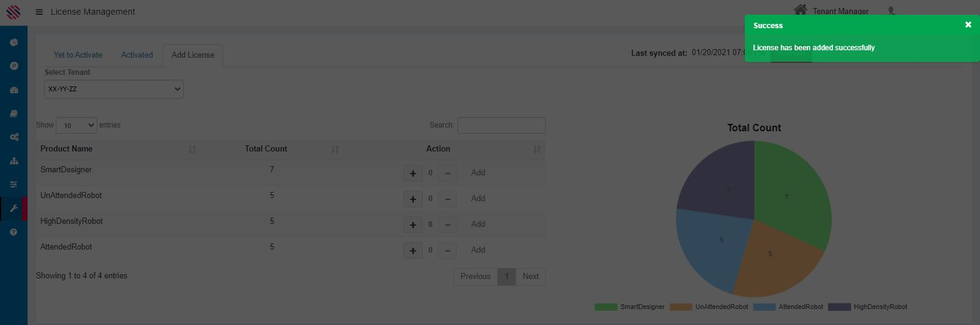The height and width of the screenshot is (325, 980).
Task: Open the sliders sidebar icon
Action: tap(13, 185)
